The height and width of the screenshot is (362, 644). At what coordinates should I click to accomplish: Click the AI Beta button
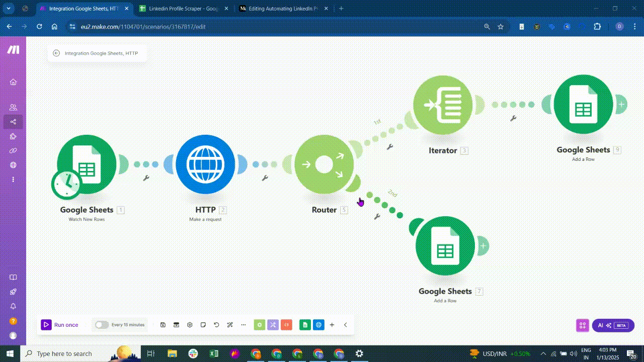(x=613, y=325)
